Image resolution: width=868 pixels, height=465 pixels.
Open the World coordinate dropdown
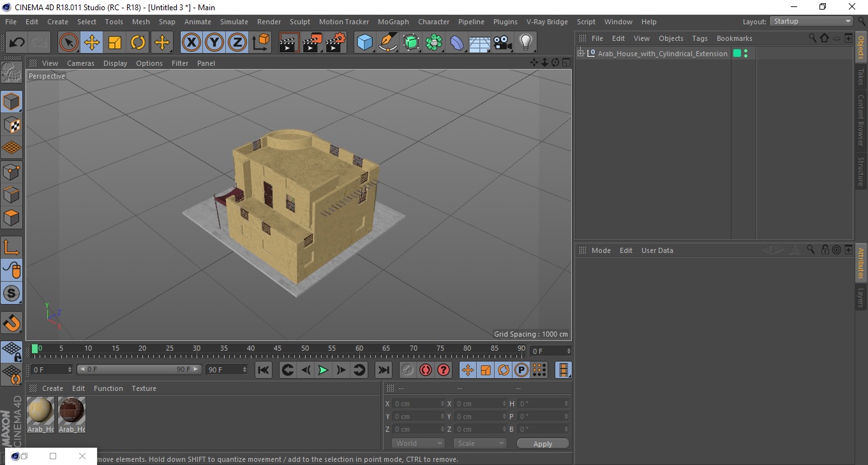(x=418, y=443)
